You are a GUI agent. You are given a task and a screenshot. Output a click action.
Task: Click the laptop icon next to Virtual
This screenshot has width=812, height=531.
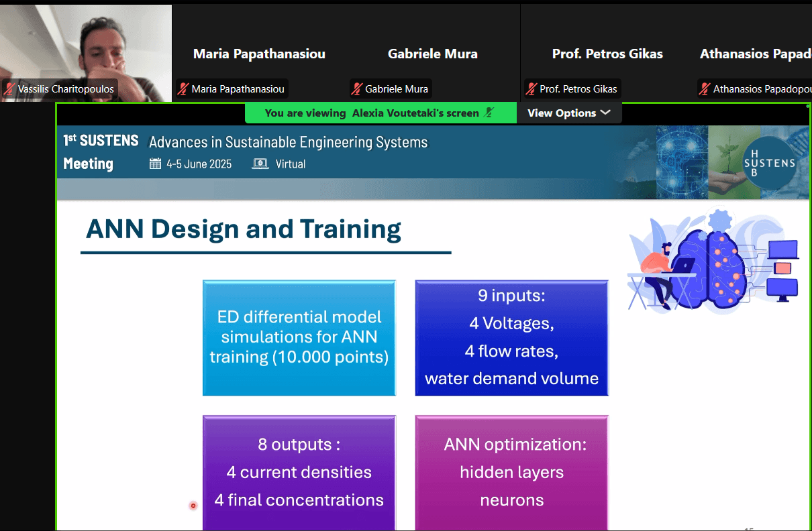tap(260, 164)
